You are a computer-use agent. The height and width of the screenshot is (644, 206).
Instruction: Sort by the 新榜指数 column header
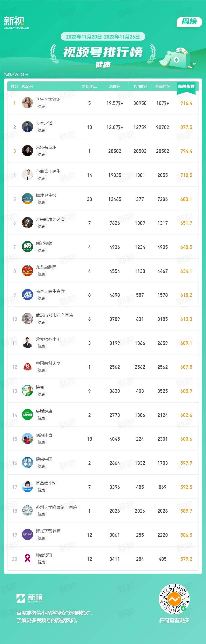click(186, 86)
